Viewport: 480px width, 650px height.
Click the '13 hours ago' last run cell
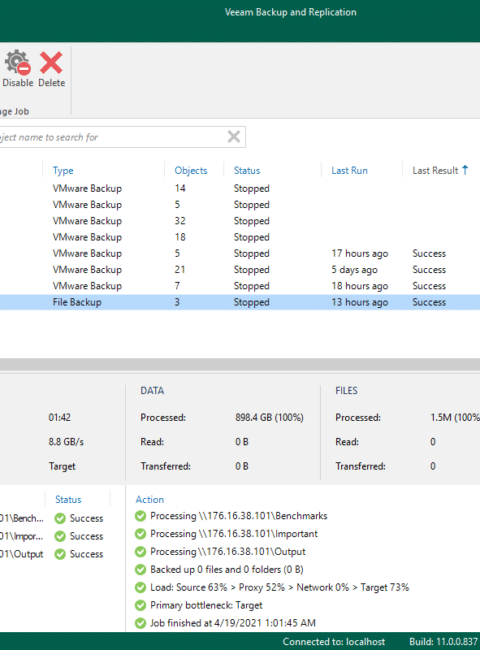(x=360, y=302)
